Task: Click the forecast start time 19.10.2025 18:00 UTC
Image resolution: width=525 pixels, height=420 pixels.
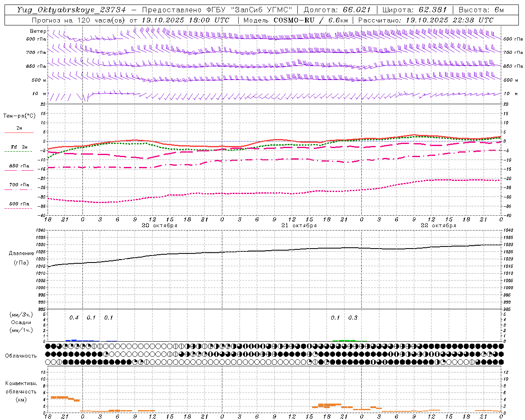Action: click(x=185, y=20)
